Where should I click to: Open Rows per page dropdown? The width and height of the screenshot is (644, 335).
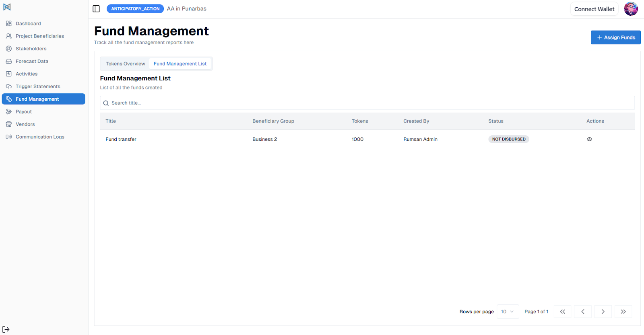pos(508,312)
